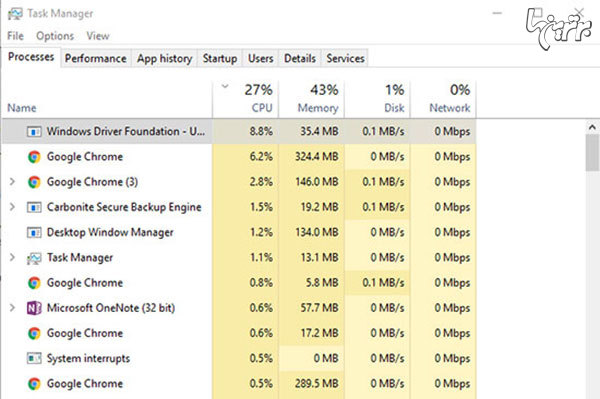The width and height of the screenshot is (600, 399).
Task: Click the Task Manager process icon
Action: 34,258
